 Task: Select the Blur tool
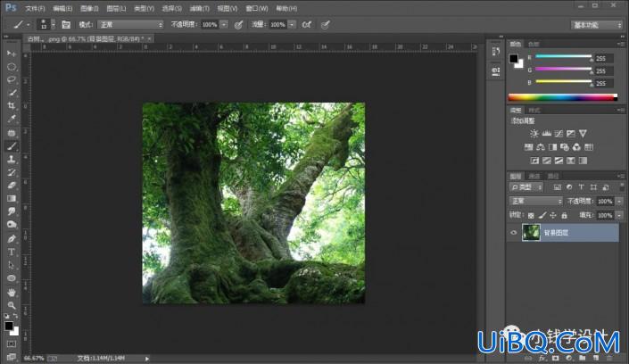[x=12, y=211]
